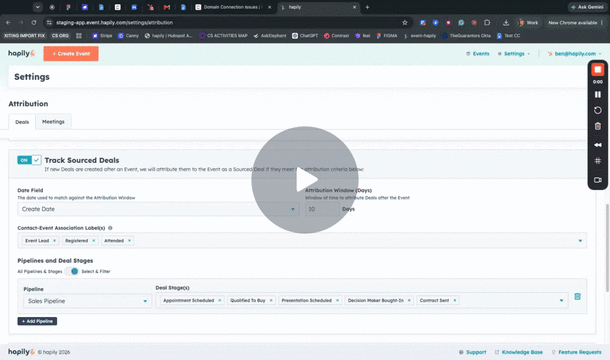Click the browser address bar URL

114,23
